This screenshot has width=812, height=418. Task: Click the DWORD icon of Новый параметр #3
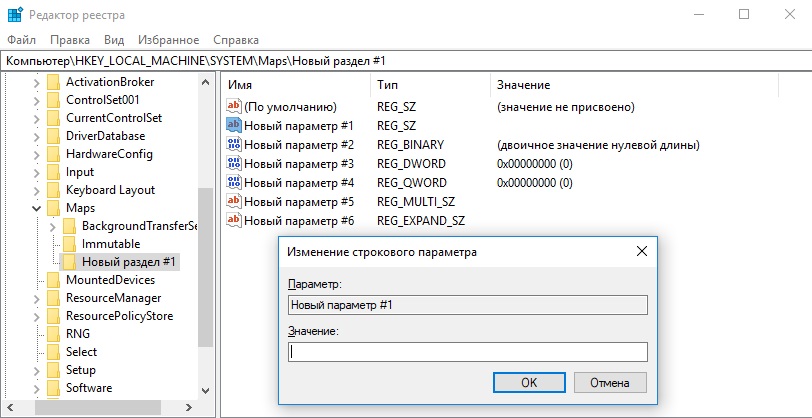[x=234, y=164]
